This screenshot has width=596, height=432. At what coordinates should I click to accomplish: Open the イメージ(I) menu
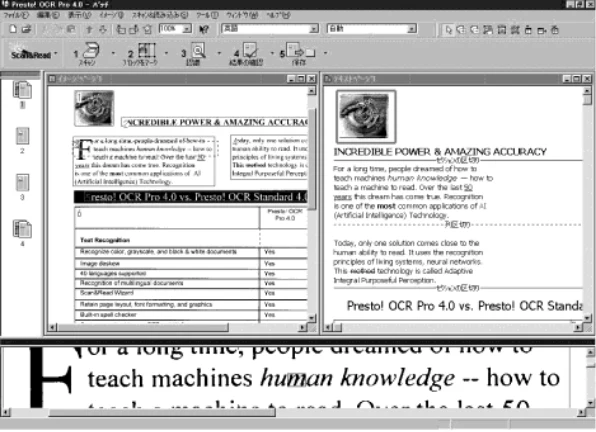tap(111, 15)
